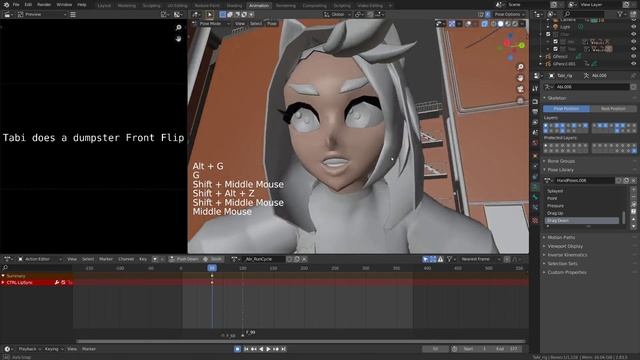Open the Action Editor mode dropdown

(40, 259)
